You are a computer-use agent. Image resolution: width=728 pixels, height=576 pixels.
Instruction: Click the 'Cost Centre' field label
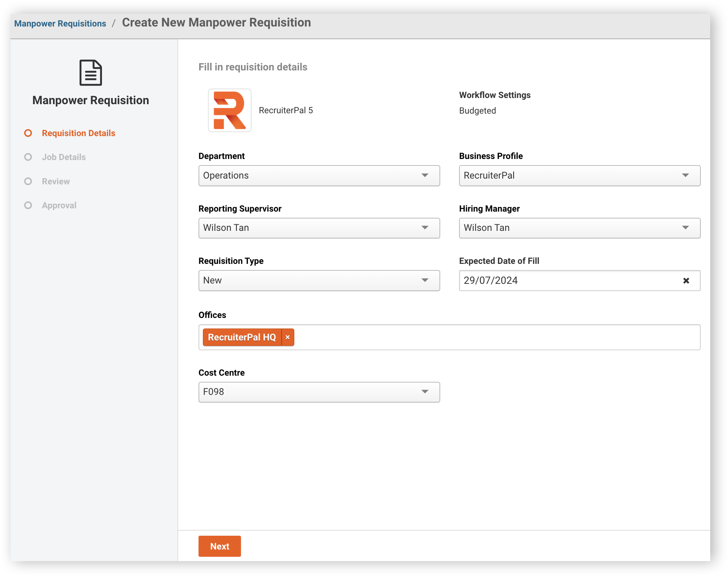221,373
